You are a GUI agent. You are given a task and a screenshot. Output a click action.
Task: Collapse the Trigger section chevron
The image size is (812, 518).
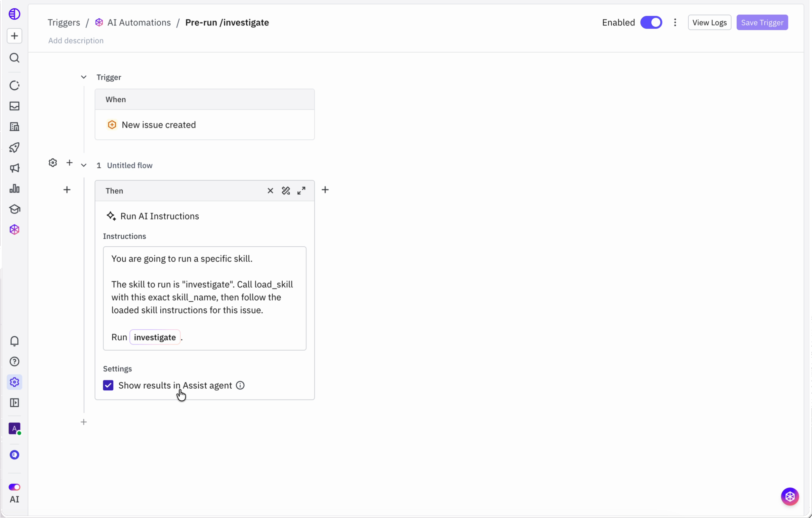click(x=84, y=77)
